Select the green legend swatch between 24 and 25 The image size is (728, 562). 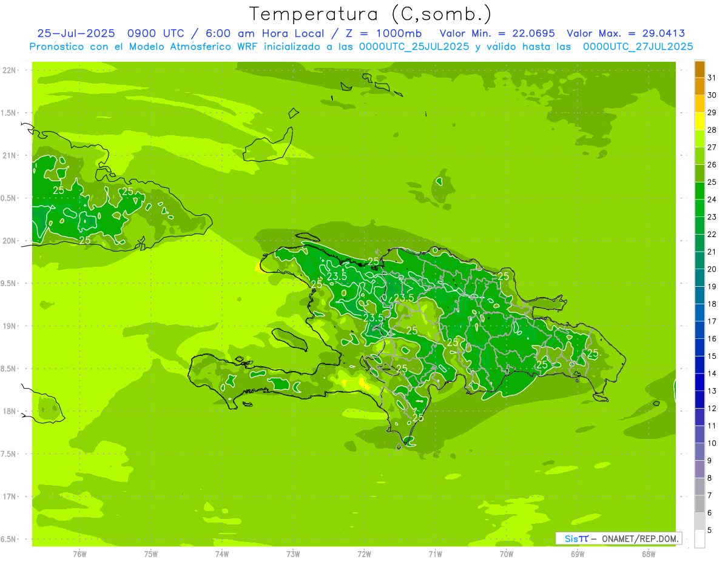(x=699, y=190)
